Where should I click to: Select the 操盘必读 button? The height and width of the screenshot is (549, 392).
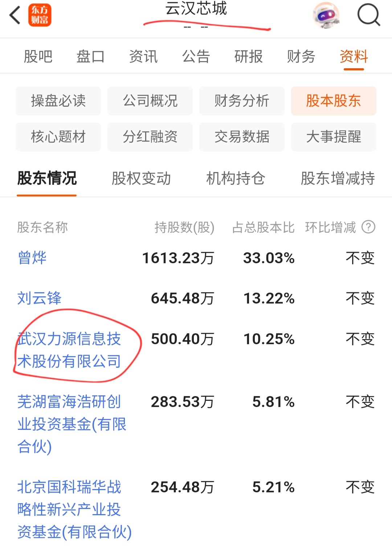[58, 101]
